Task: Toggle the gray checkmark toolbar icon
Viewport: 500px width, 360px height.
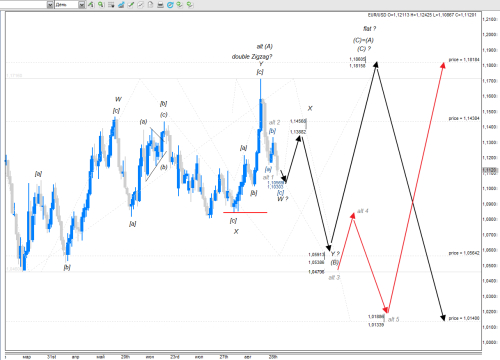Action: (141, 5)
